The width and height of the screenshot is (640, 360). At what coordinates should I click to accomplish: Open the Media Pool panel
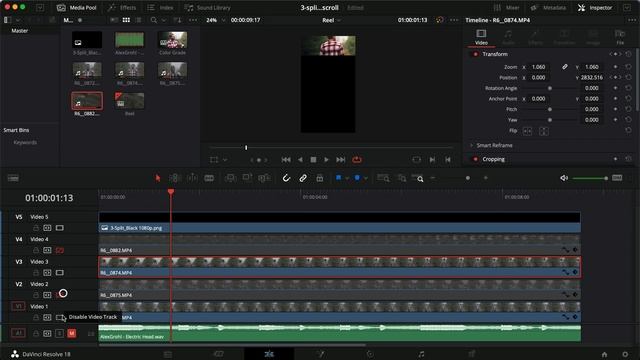tap(76, 7)
